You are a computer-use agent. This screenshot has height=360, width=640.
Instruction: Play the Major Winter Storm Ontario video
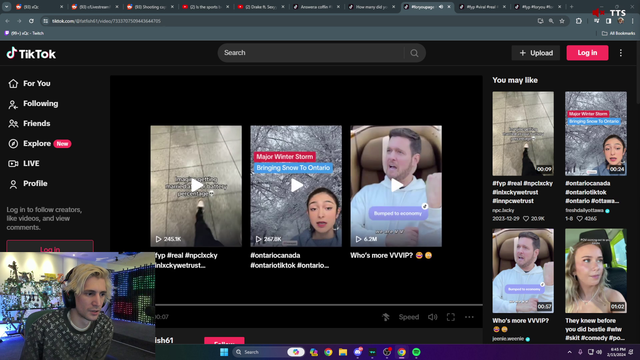(296, 186)
